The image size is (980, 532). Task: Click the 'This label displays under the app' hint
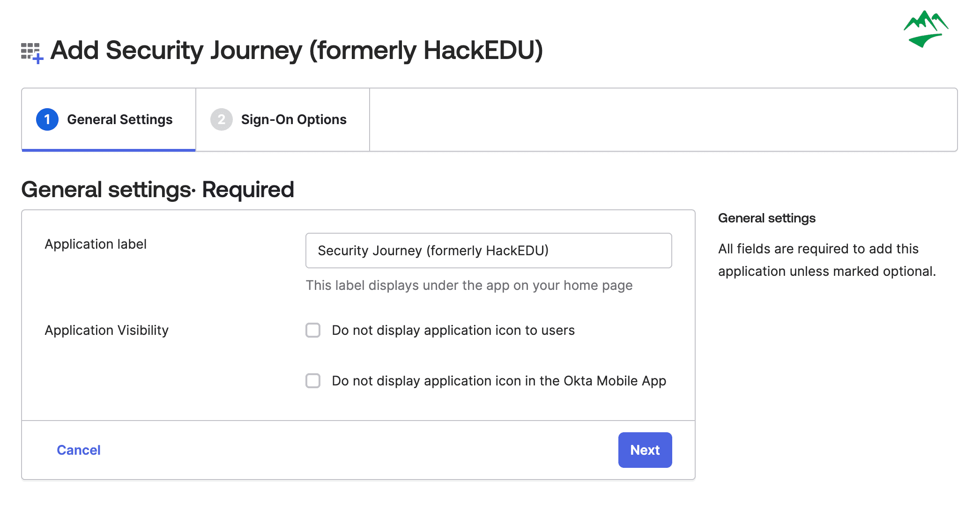coord(469,285)
